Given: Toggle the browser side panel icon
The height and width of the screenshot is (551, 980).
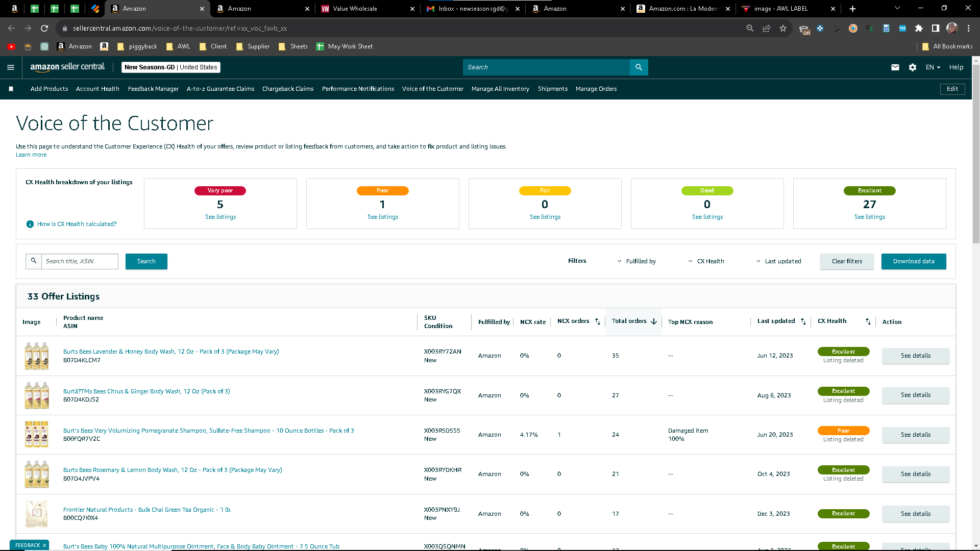Looking at the screenshot, I should 936,29.
